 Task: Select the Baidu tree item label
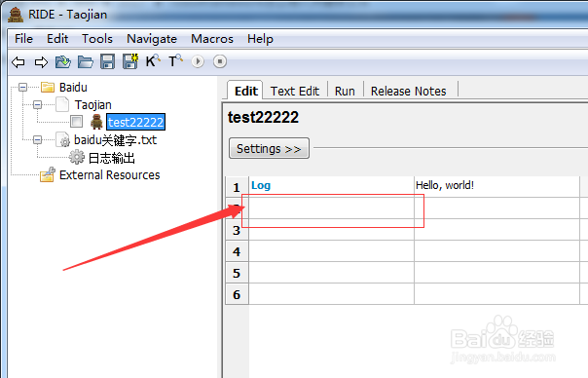tap(73, 88)
